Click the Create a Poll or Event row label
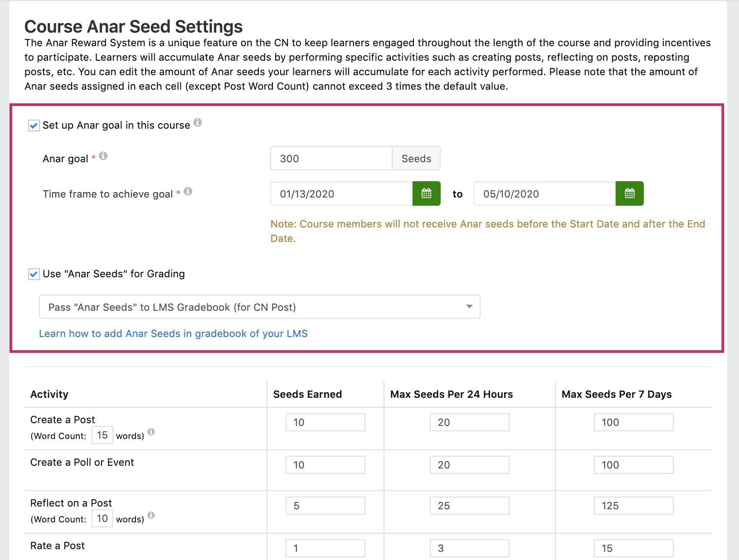Image resolution: width=739 pixels, height=560 pixels. 82,462
